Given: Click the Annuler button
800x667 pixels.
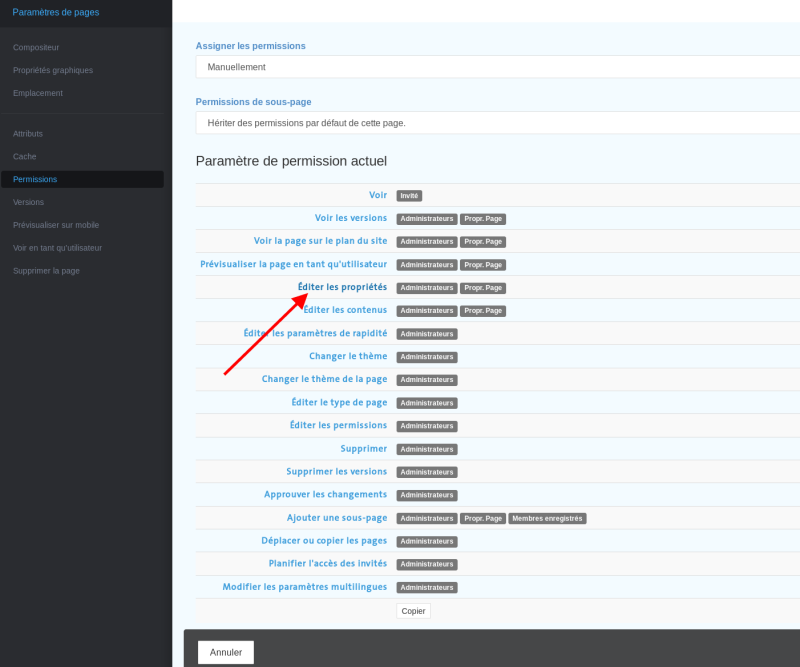Looking at the screenshot, I should tap(226, 652).
